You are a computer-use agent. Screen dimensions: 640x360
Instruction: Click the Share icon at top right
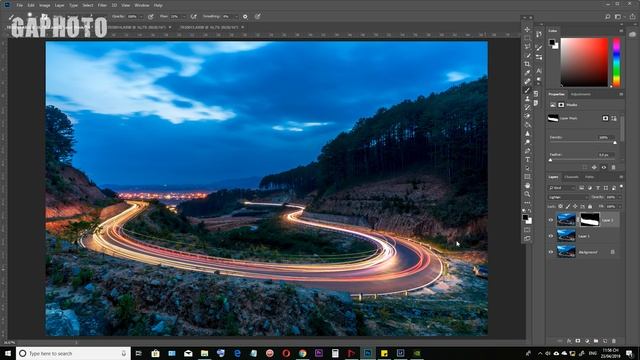click(x=633, y=16)
